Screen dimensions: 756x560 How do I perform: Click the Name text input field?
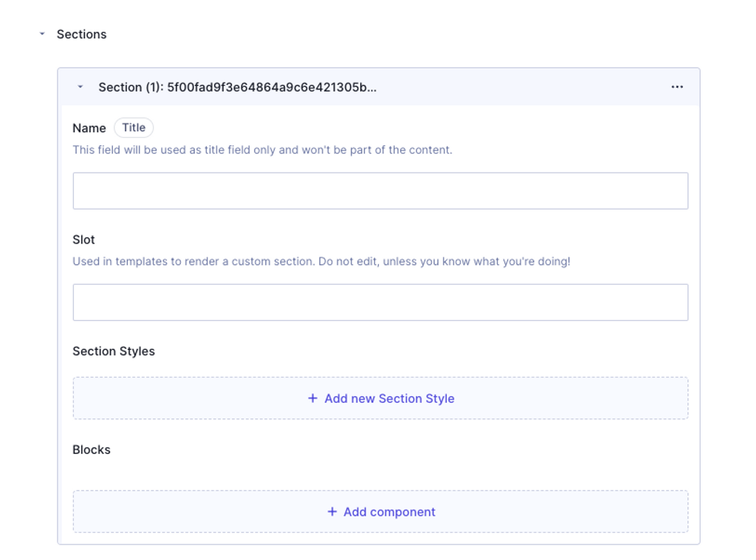380,191
